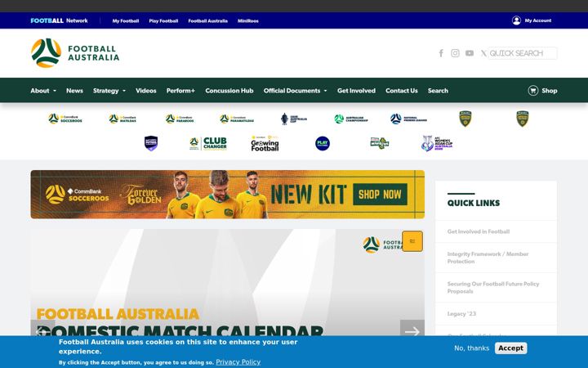
Task: Expand the Official Documents dropdown menu
Action: click(295, 91)
